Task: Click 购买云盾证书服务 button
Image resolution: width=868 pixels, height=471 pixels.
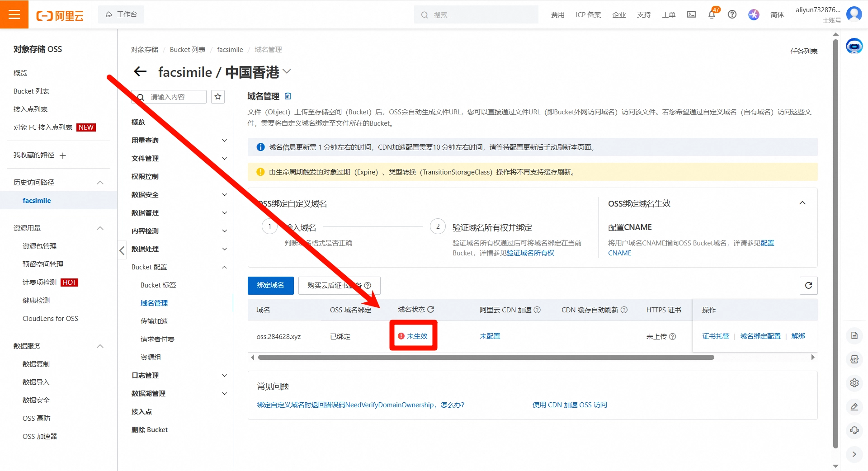Action: click(339, 285)
